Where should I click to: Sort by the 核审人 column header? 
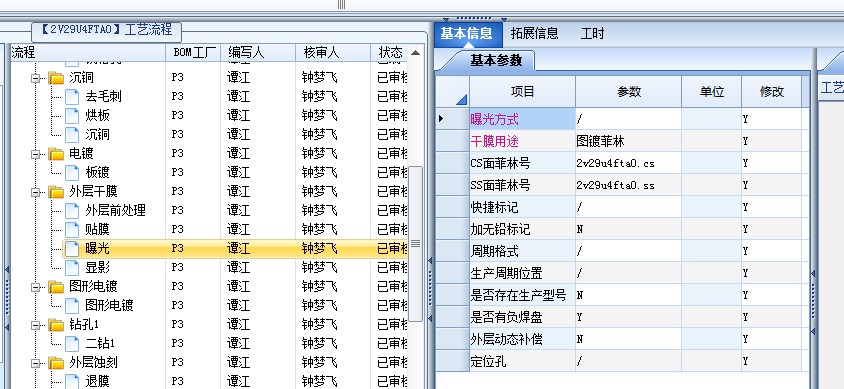pos(333,52)
